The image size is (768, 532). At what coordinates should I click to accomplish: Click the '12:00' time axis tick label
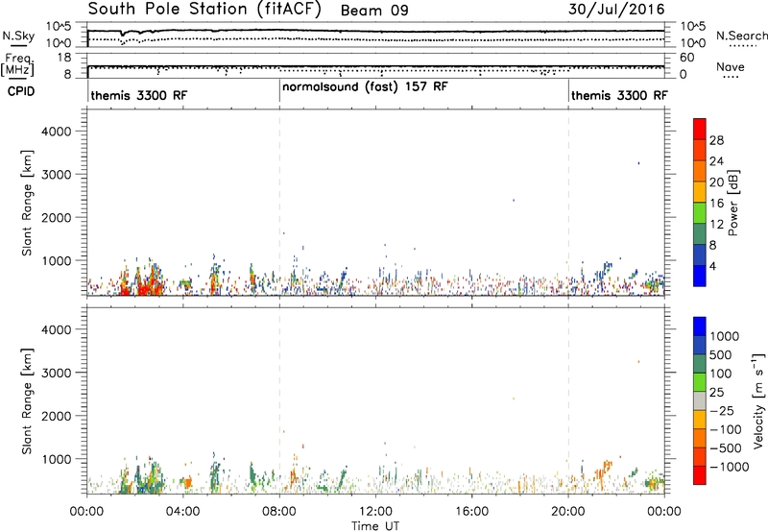coord(375,512)
